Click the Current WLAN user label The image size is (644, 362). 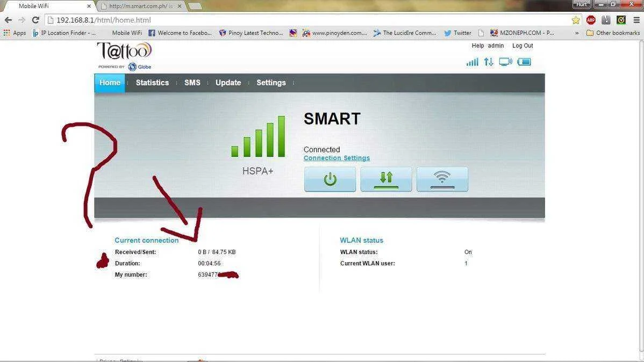click(x=368, y=264)
